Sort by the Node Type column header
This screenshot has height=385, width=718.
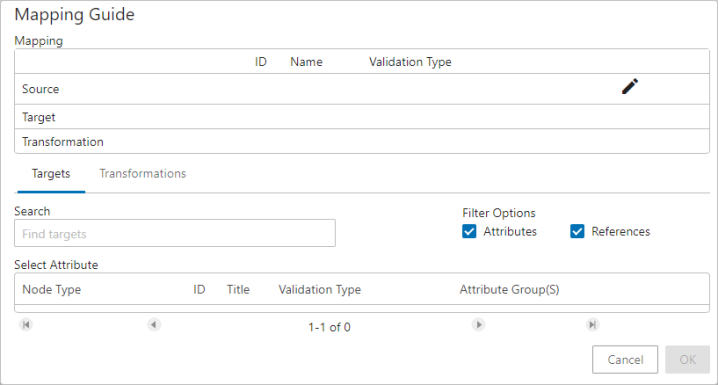pos(52,289)
